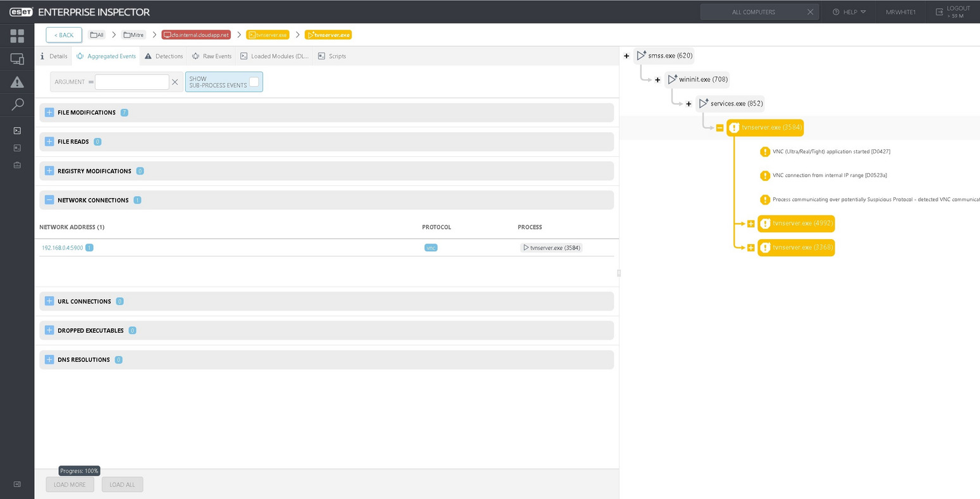This screenshot has height=499, width=980.
Task: Enable Show Sub-Process Events checkbox
Action: pyautogui.click(x=254, y=82)
